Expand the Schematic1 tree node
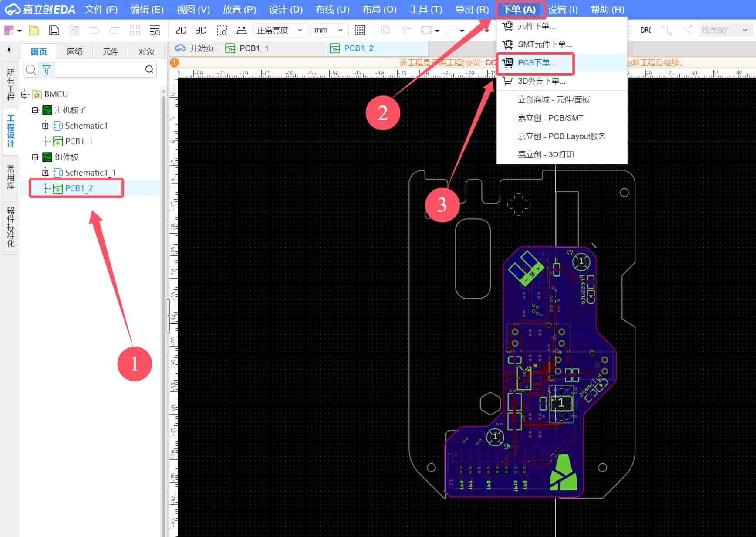This screenshot has height=537, width=756. (x=45, y=126)
